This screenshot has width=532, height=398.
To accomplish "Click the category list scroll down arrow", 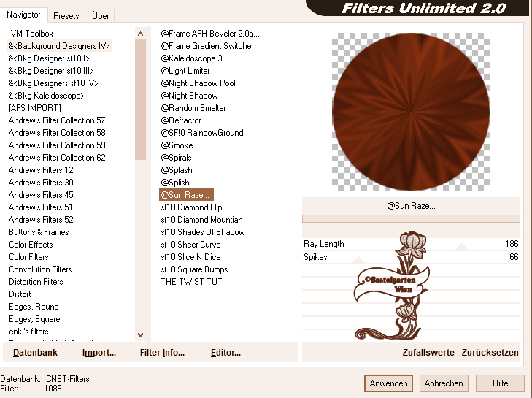I will click(x=140, y=335).
